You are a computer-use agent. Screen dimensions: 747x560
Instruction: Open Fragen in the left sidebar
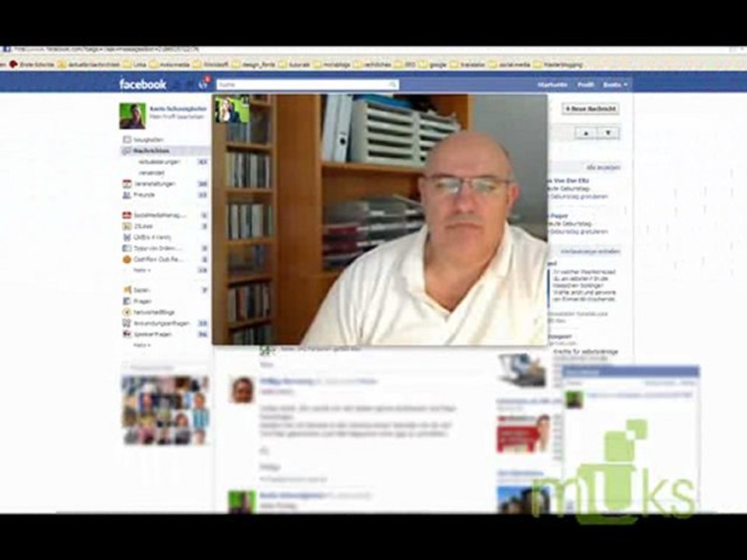138,301
